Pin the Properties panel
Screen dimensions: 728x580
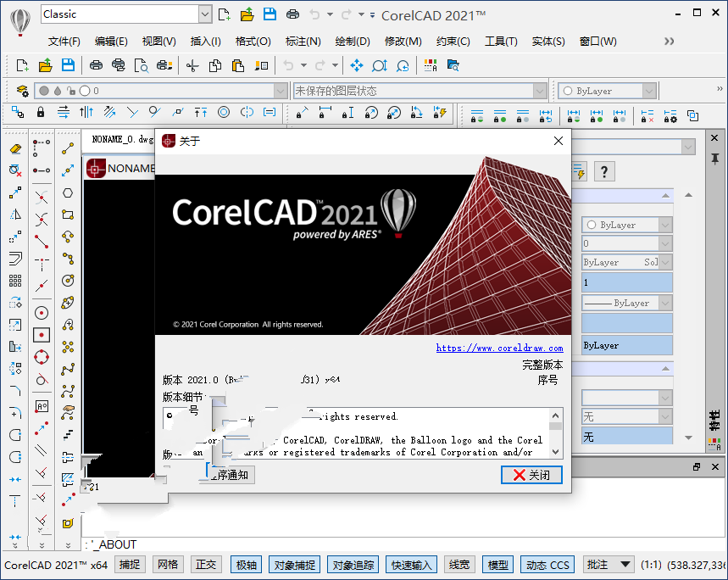click(715, 159)
